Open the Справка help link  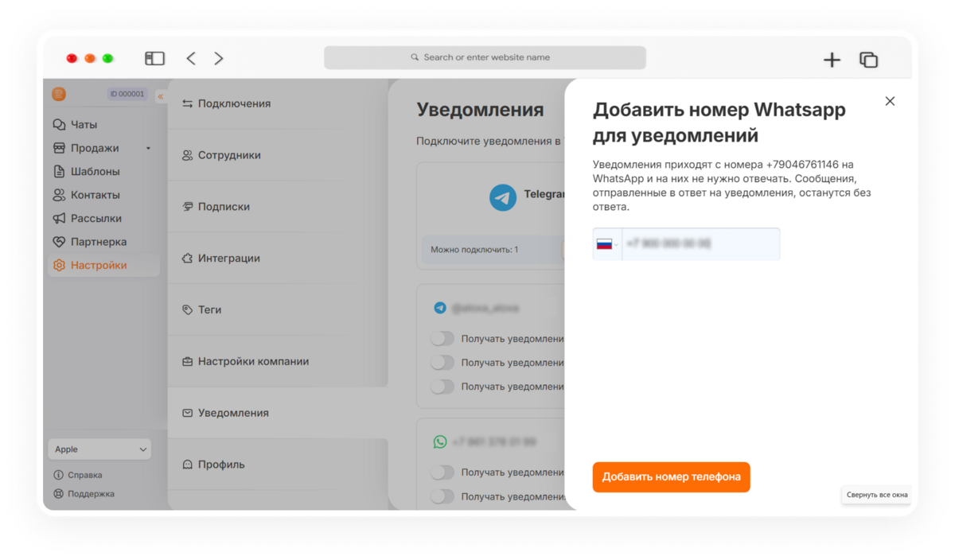coord(78,475)
